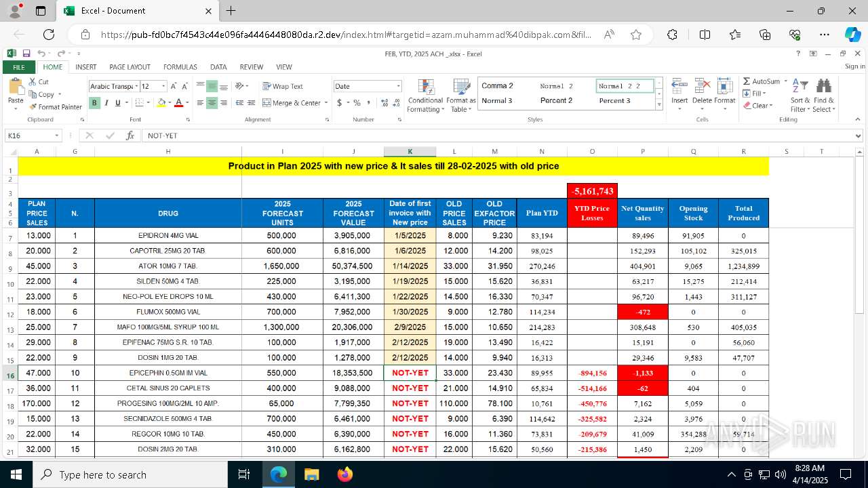Open the FILE tab
This screenshot has height=488, width=868.
(19, 67)
